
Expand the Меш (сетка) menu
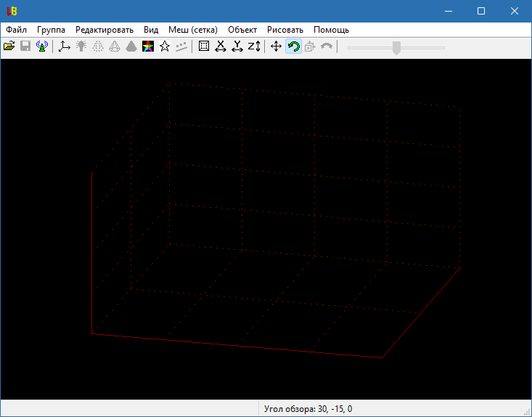point(193,30)
